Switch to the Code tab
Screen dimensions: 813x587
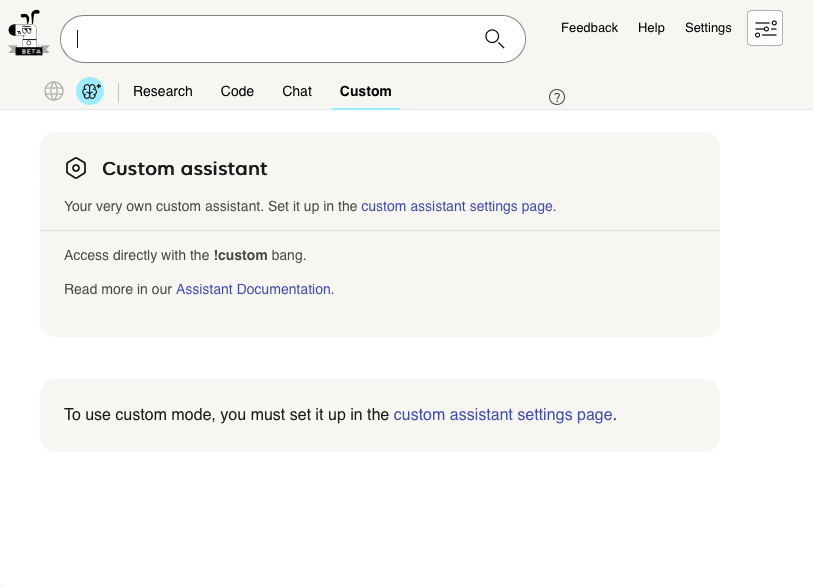click(237, 91)
